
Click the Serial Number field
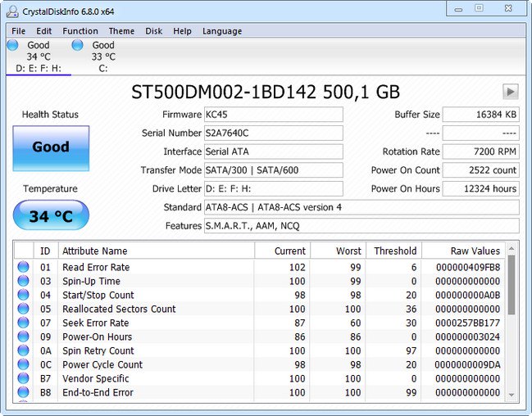point(273,133)
